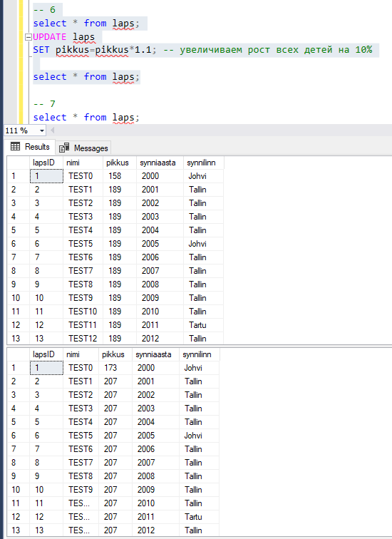Viewport: 392px width, 539px height.
Task: Click the select-all corner of first grid
Action: point(19,163)
